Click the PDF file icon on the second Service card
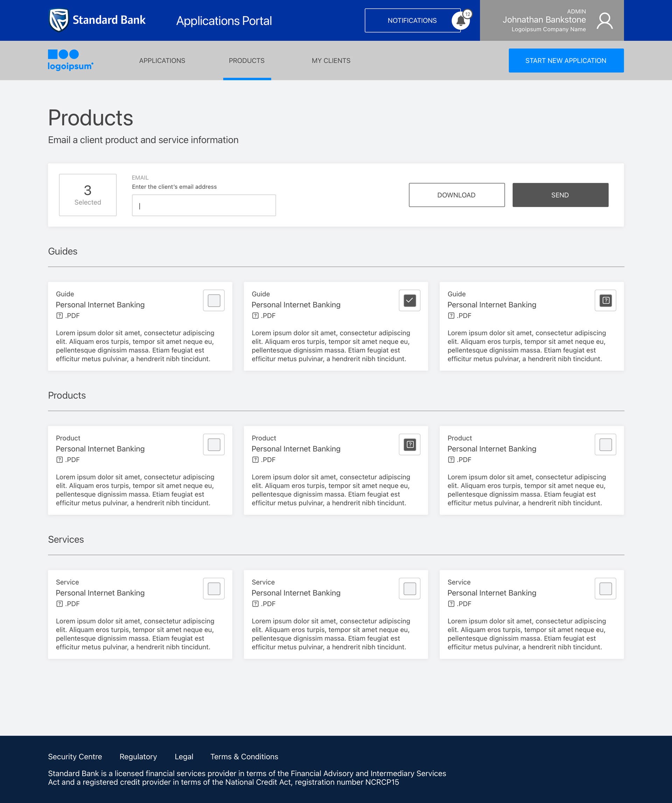Screen dimensions: 672x803 [255, 604]
